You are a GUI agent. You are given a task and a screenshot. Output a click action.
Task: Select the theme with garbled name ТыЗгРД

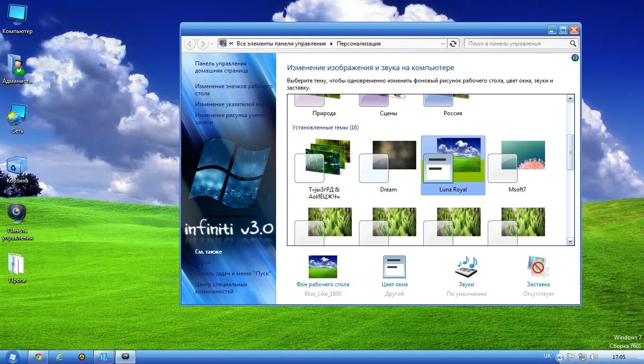click(324, 169)
